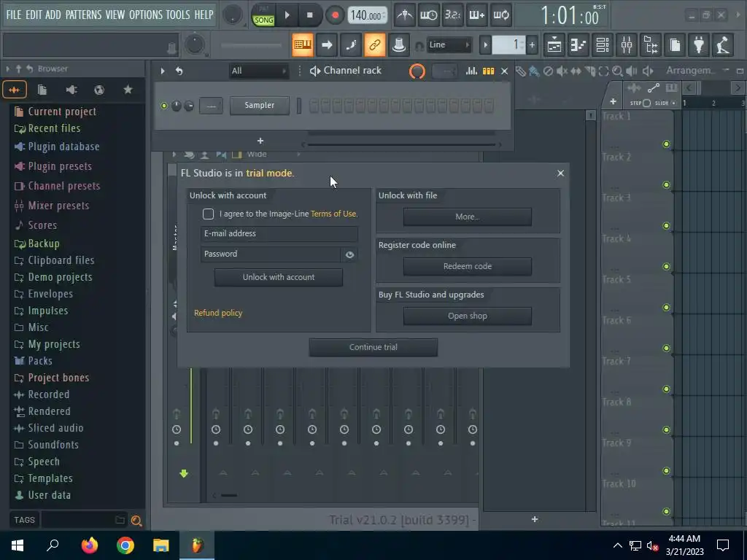Select browser plugin database speaker tab

(x=71, y=90)
